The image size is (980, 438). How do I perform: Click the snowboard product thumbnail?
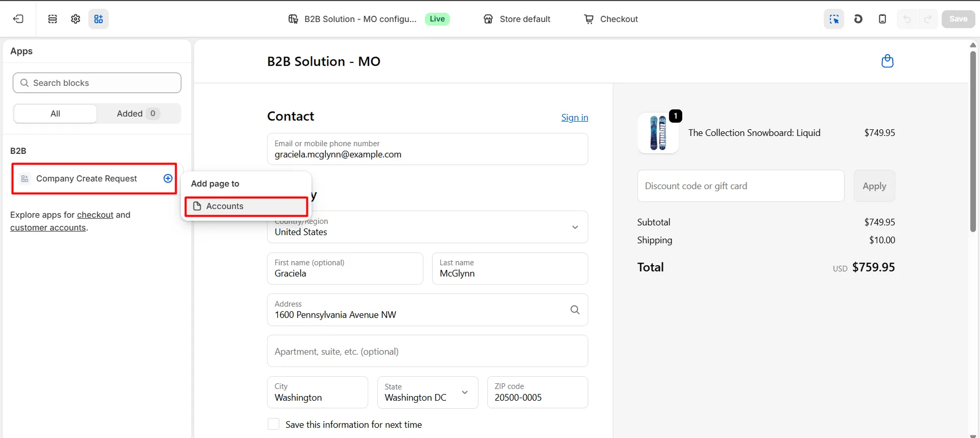[658, 133]
